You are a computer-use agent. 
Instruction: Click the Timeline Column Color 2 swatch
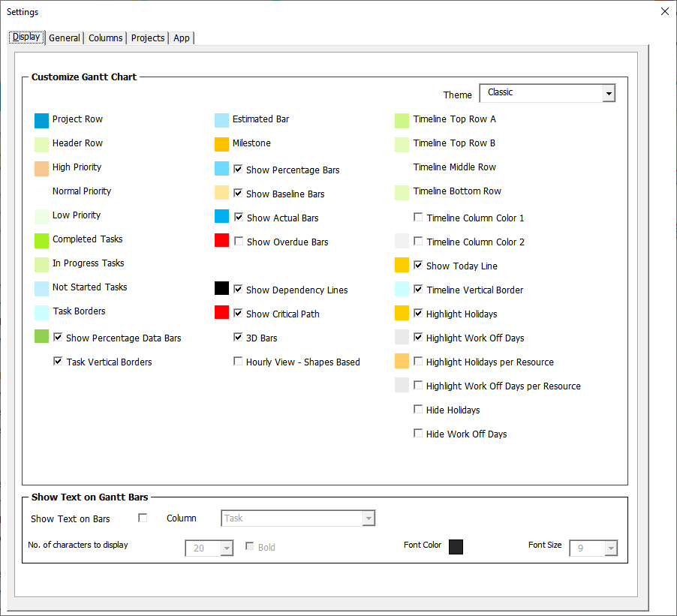click(402, 241)
